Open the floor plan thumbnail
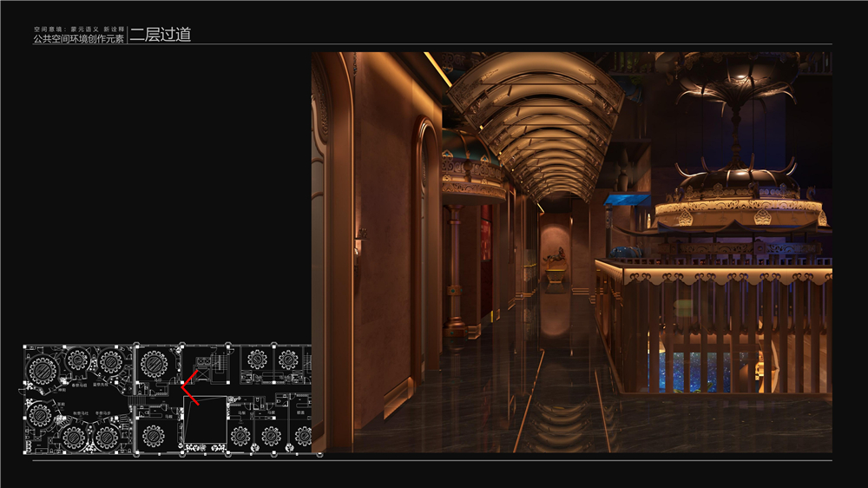 pyautogui.click(x=167, y=399)
